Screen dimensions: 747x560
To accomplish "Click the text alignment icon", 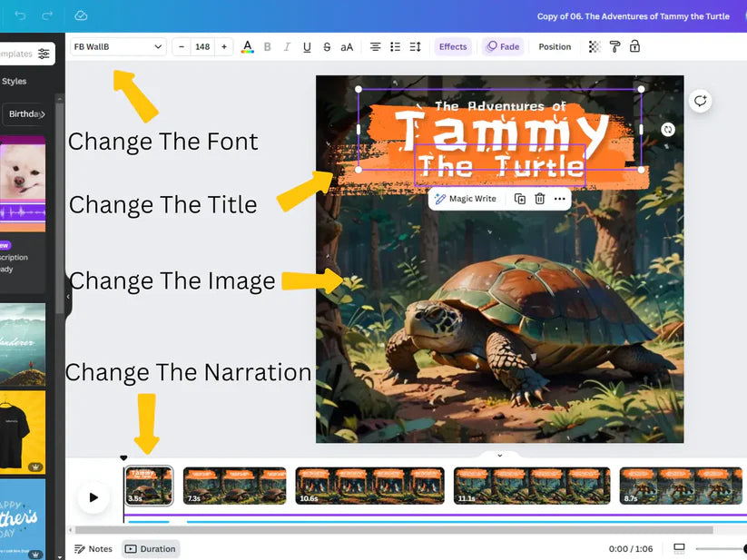I will [375, 47].
